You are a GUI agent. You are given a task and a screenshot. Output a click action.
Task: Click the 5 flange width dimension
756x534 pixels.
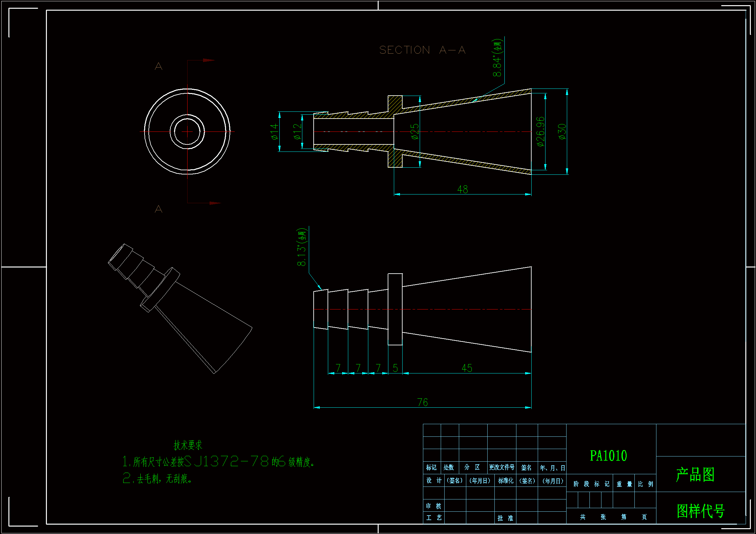pyautogui.click(x=395, y=368)
